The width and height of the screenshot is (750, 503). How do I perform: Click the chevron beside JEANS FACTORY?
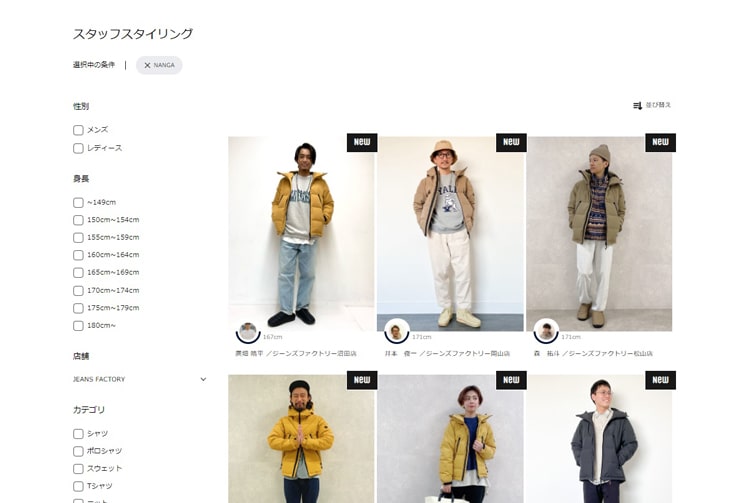(x=203, y=379)
